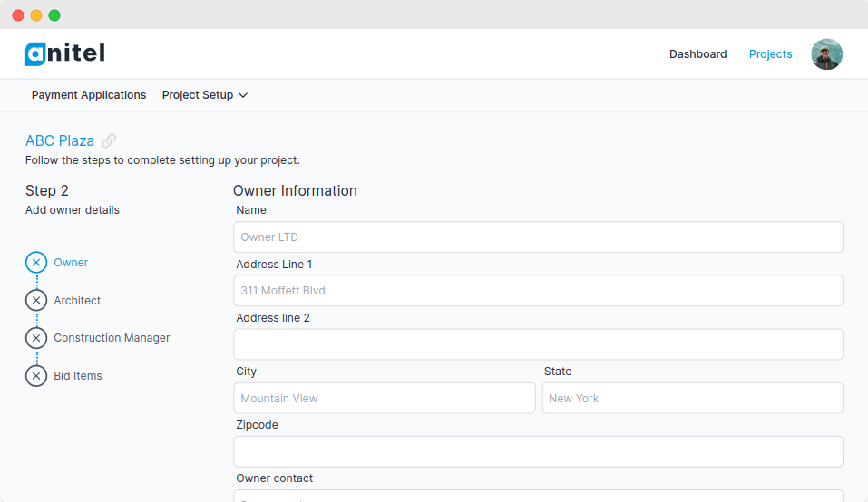Click the Step 2 heading
This screenshot has width=868, height=502.
tap(47, 190)
